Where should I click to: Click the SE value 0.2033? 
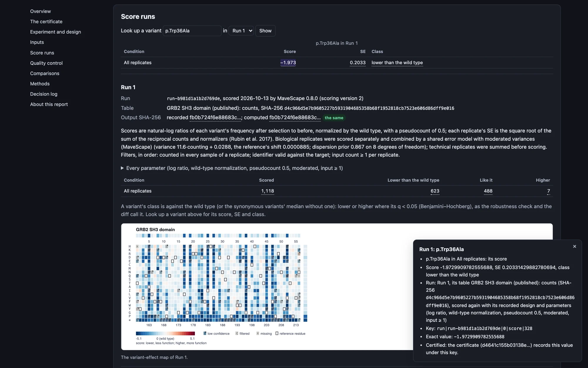coord(358,62)
